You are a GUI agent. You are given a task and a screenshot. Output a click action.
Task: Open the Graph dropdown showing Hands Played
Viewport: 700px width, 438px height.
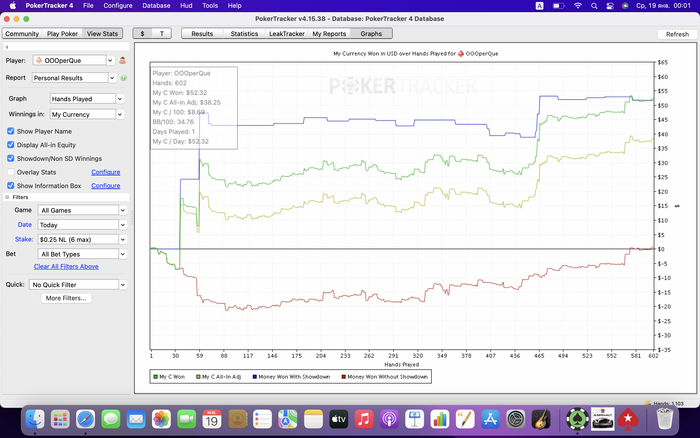coord(87,99)
